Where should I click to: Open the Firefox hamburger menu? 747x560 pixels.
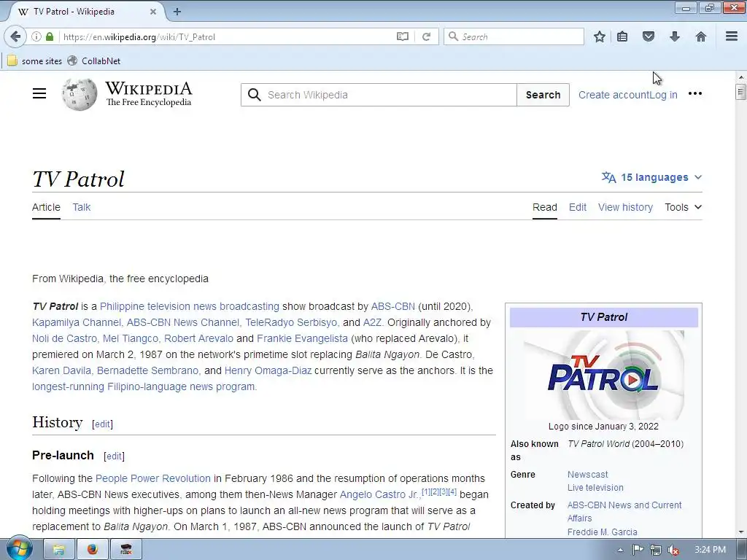[732, 36]
